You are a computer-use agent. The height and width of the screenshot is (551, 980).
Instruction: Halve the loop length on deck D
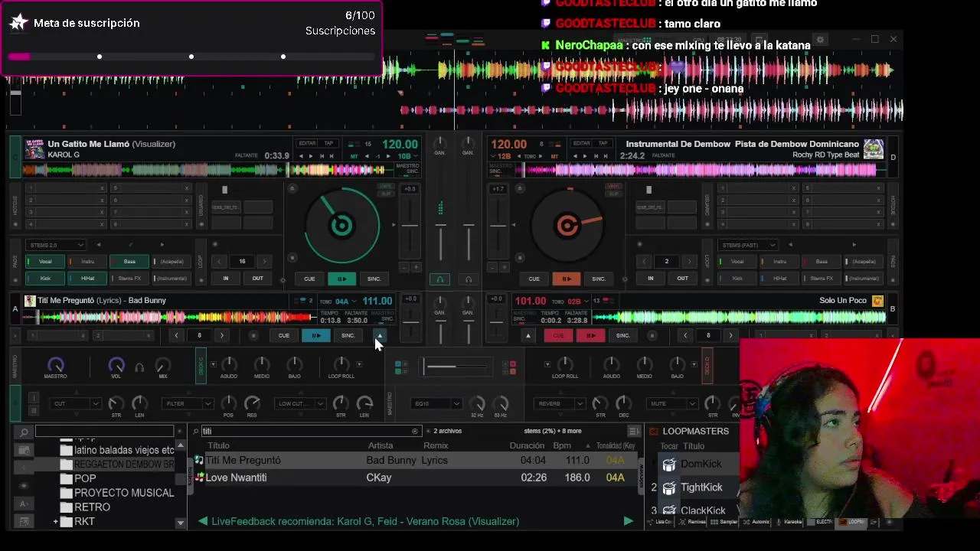point(644,261)
